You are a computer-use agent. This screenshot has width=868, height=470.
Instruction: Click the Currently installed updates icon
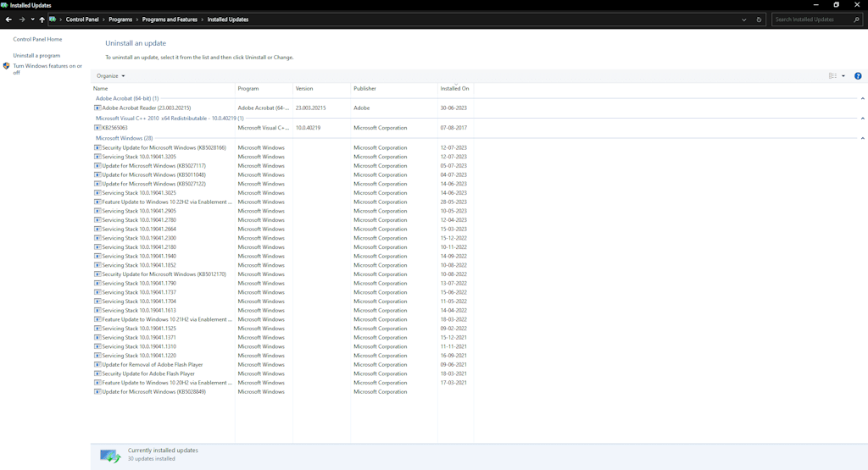click(x=110, y=456)
